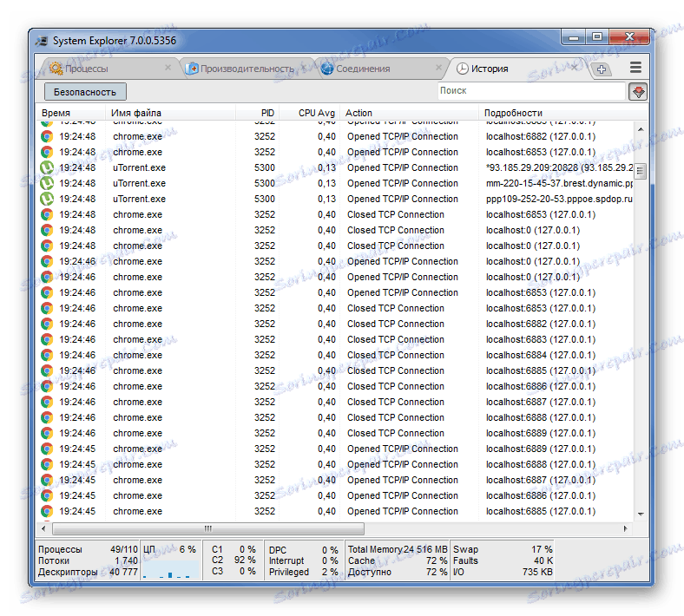This screenshot has width=684, height=616.
Task: Click uTorrent icon for mm-220-15-45-37.brest row
Action: pyautogui.click(x=47, y=183)
